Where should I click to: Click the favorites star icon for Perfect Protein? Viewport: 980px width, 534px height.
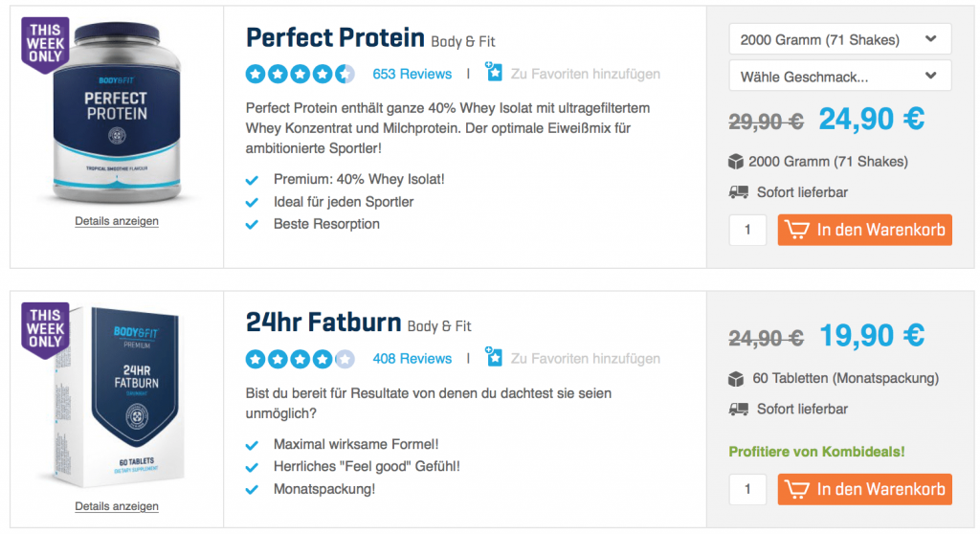(494, 73)
